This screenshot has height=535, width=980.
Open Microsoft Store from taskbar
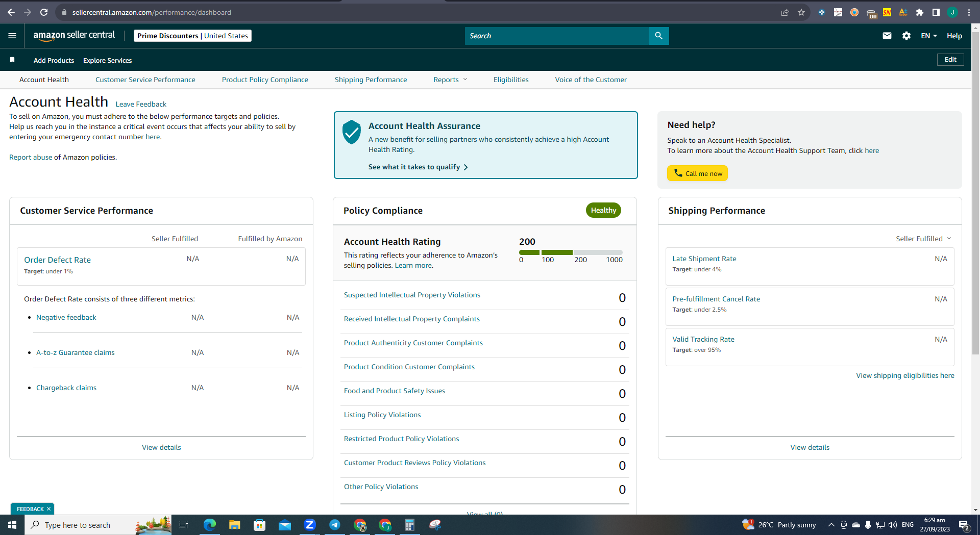259,525
